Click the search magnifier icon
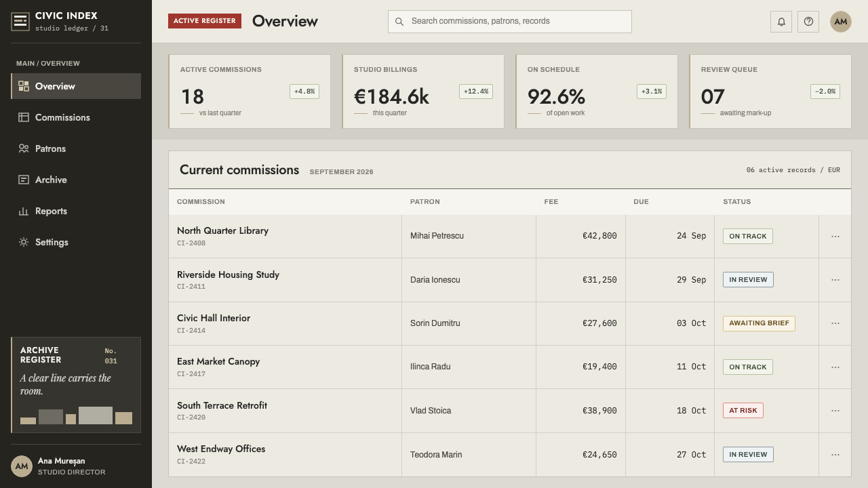Screen dimensions: 868x488 point(399,22)
